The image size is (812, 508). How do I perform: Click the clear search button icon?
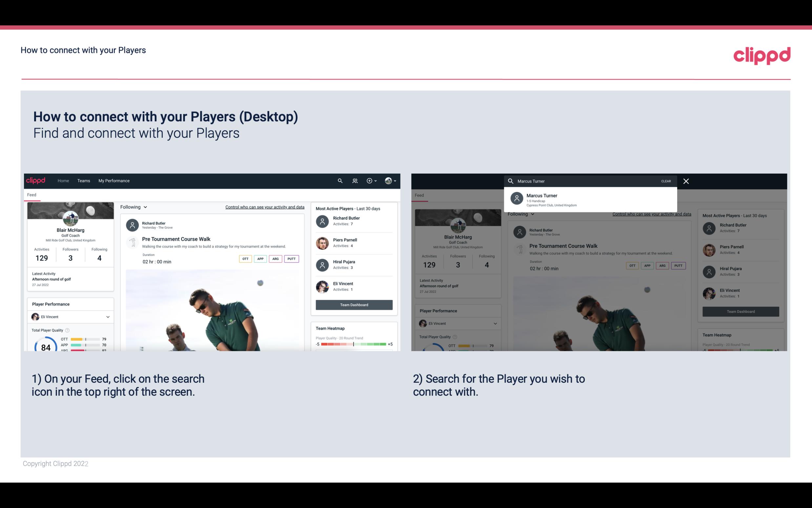pyautogui.click(x=666, y=181)
